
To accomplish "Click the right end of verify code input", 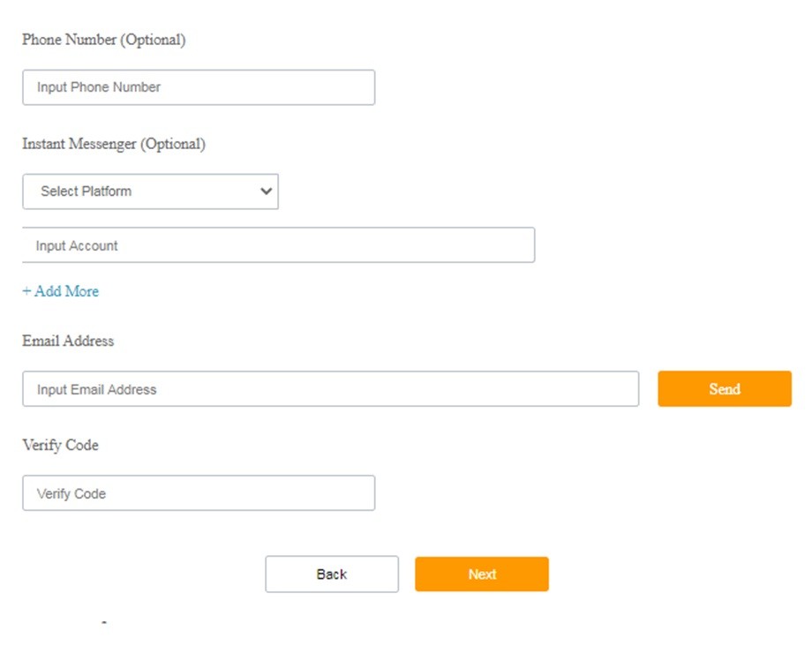I will 359,493.
